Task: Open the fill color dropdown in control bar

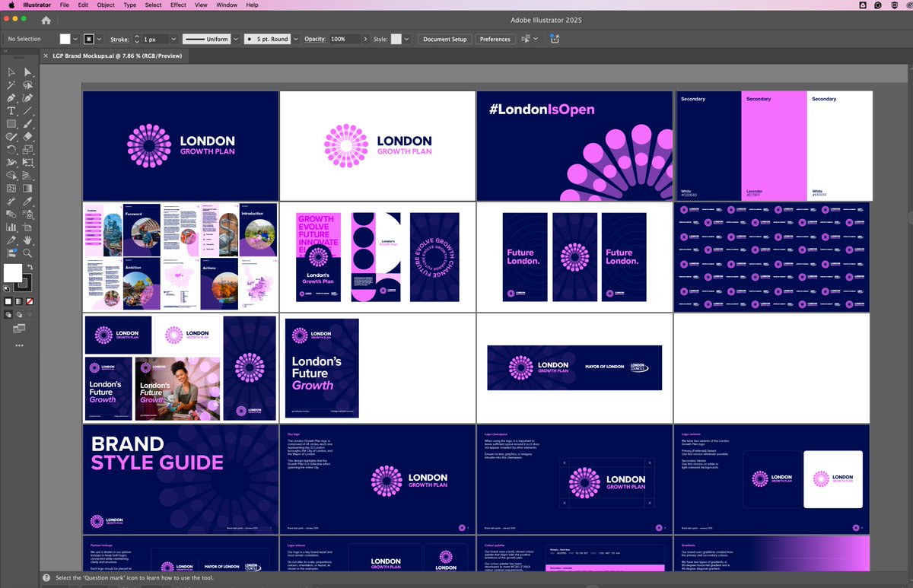Action: click(75, 39)
